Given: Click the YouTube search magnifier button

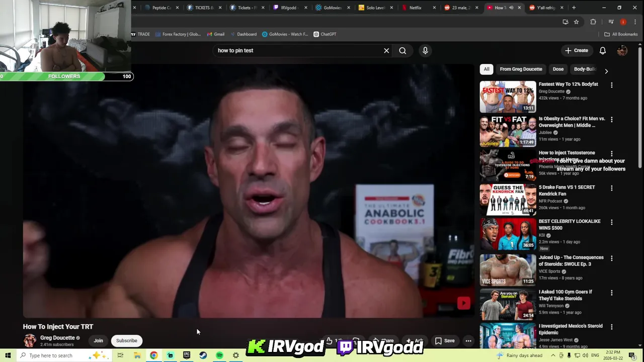Looking at the screenshot, I should [x=403, y=50].
